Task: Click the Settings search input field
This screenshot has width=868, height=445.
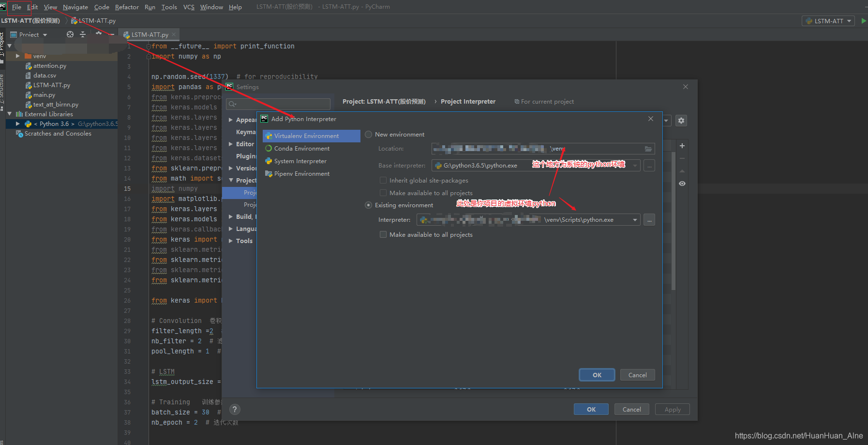Action: tap(279, 104)
